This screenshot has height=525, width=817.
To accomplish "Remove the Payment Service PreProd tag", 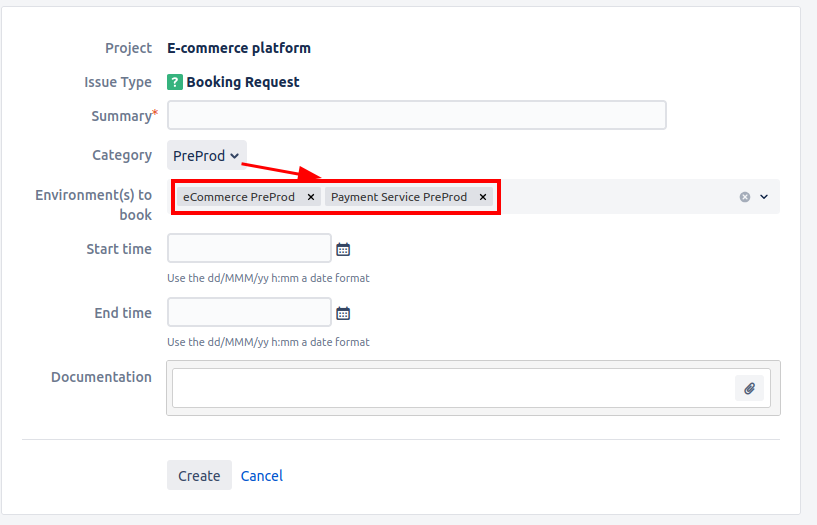I will tap(483, 197).
